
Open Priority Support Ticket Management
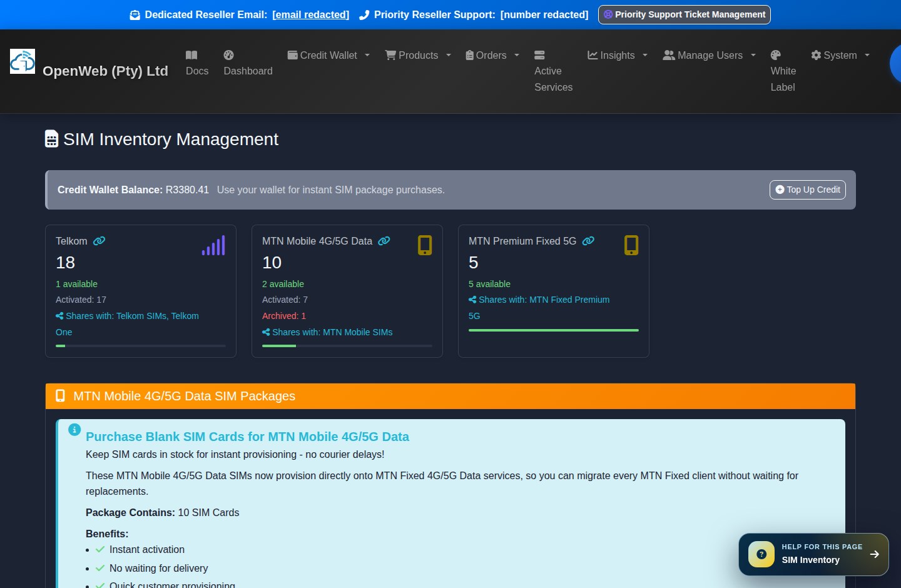pyautogui.click(x=685, y=14)
